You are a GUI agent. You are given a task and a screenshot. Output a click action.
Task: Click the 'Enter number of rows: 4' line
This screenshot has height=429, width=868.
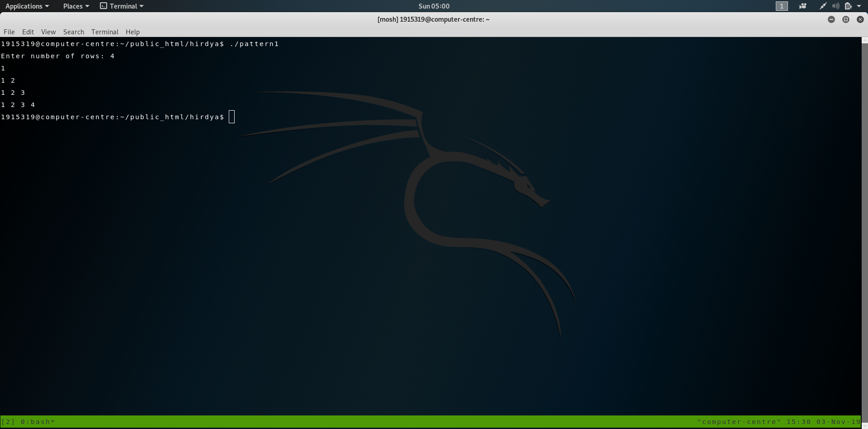pos(58,56)
